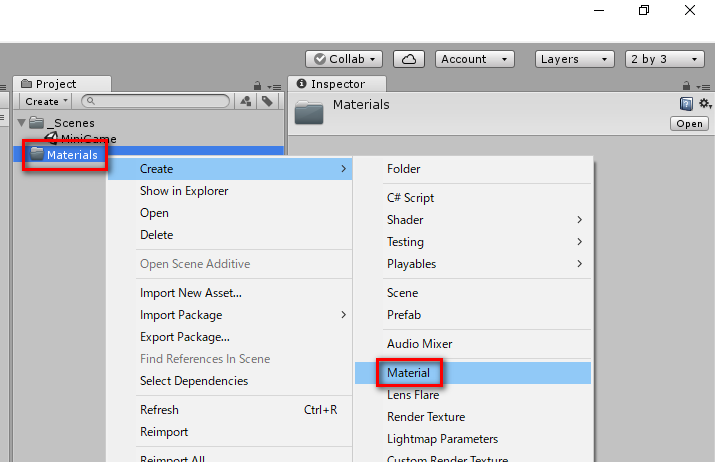Click the Open button in Inspector
This screenshot has height=462, width=715.
[x=689, y=124]
